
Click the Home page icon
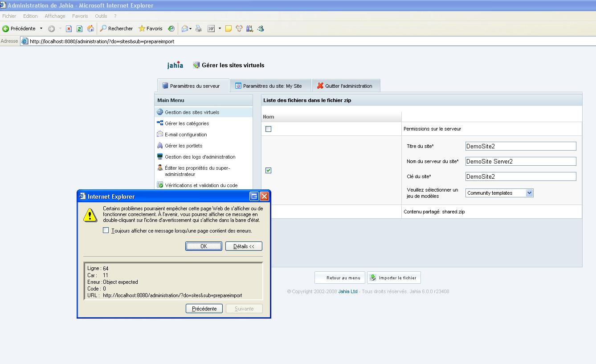tap(90, 29)
